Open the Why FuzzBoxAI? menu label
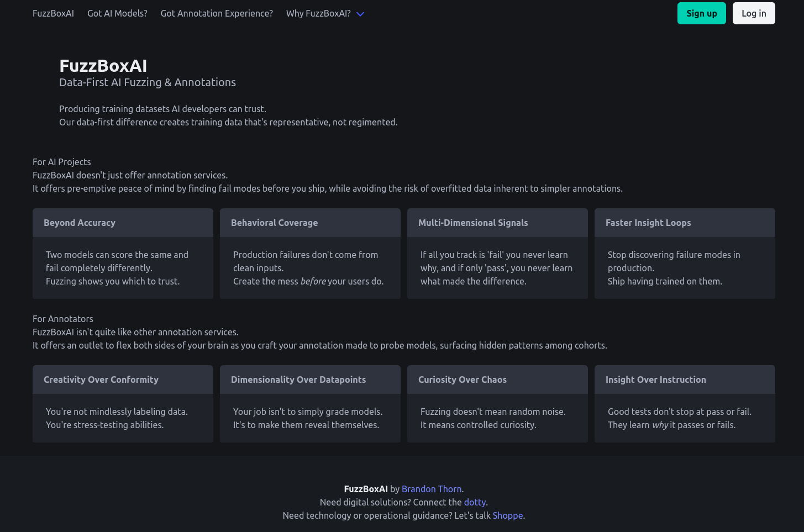 click(318, 13)
